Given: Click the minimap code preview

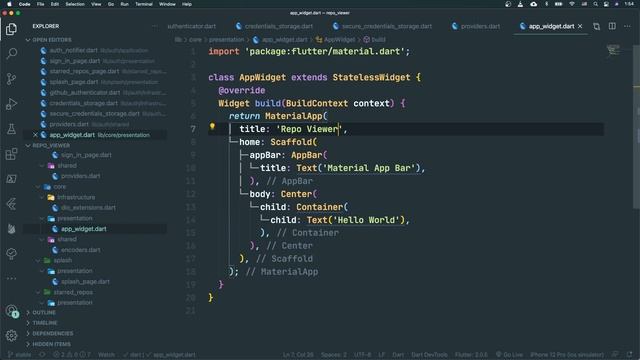Looking at the screenshot, I should click(x=613, y=50).
